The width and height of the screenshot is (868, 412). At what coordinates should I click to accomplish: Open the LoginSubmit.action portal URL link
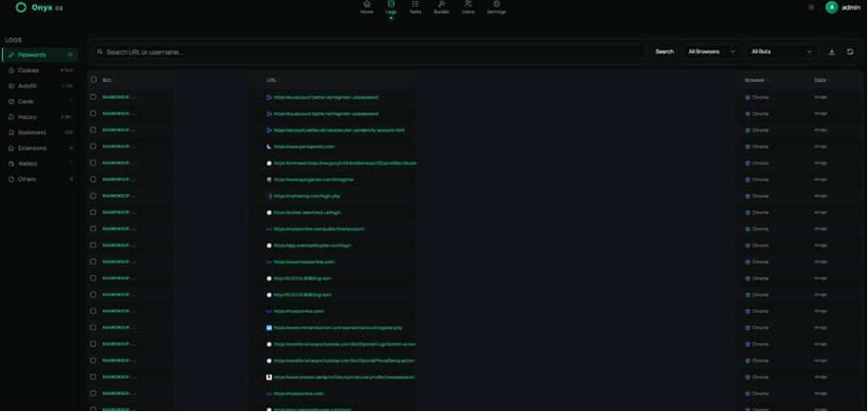(345, 345)
